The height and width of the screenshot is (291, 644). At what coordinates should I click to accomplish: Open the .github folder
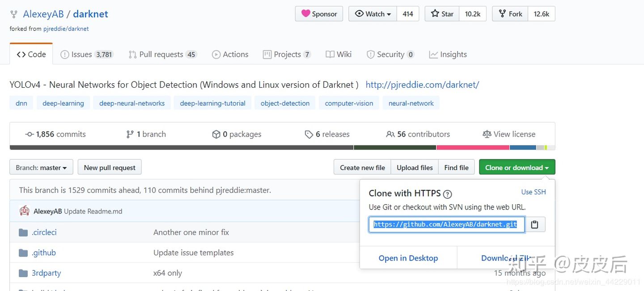pyautogui.click(x=43, y=252)
